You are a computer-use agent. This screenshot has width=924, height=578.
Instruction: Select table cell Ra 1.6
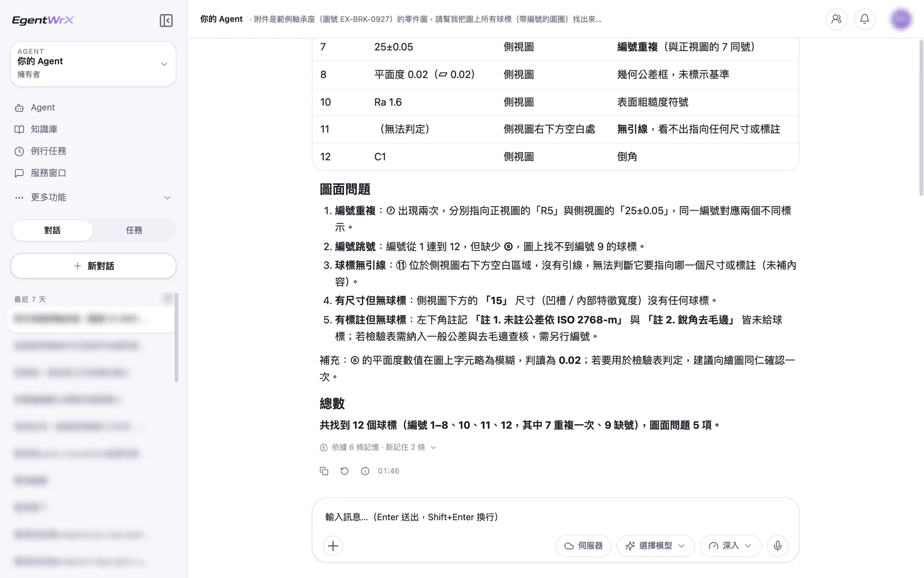tap(388, 102)
